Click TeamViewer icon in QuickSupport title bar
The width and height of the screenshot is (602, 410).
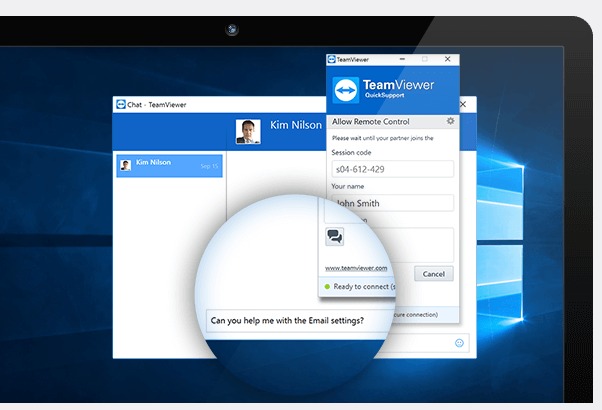[332, 60]
